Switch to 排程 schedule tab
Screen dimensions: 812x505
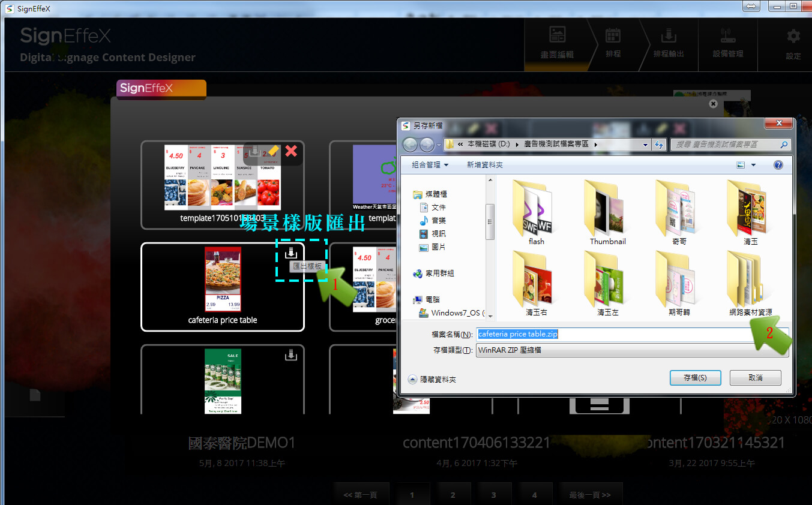tap(612, 42)
